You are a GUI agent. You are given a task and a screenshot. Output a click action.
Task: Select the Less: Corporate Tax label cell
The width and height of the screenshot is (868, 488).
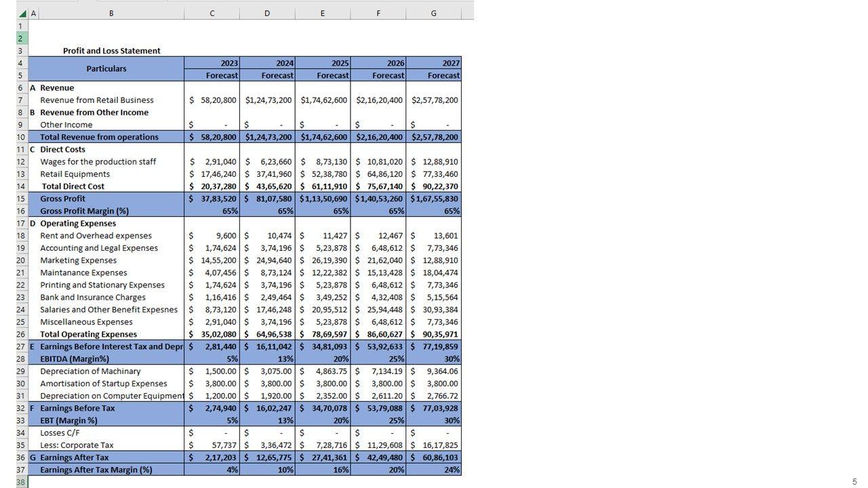77,445
